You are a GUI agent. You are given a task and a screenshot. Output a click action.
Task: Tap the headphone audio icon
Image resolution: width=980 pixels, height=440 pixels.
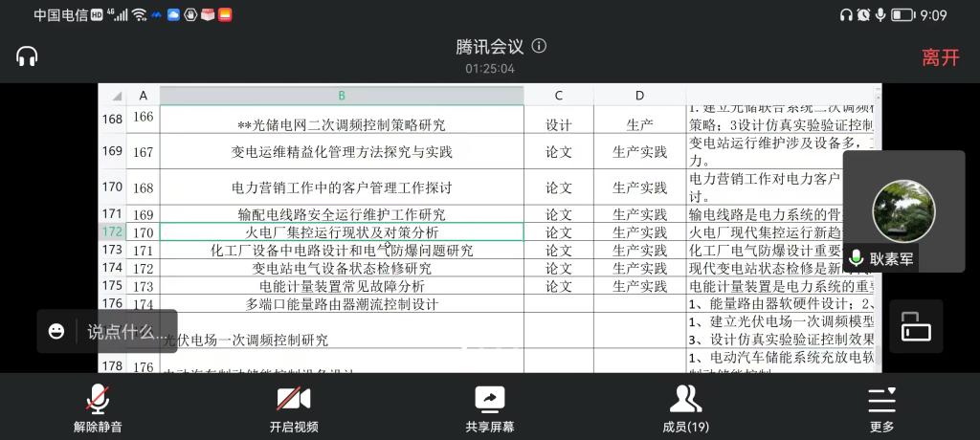pyautogui.click(x=27, y=56)
